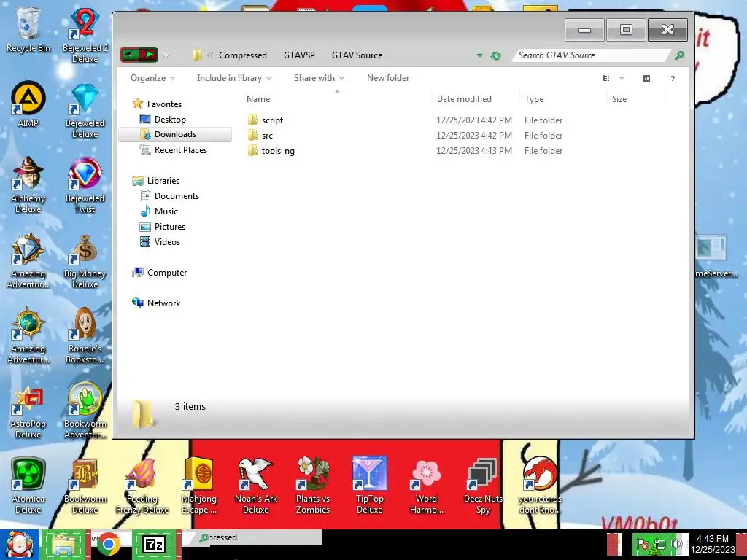Launch Bejeweled Twist shortcut

85,185
